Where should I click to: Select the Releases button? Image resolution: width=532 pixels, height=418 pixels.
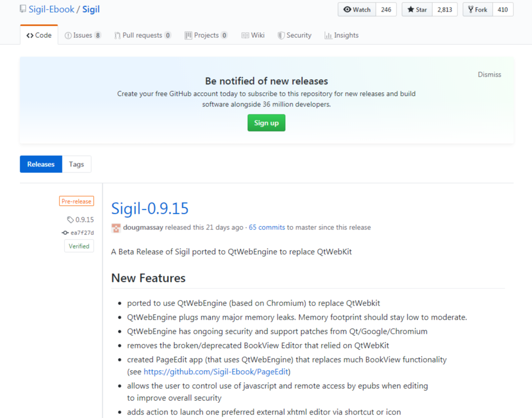click(41, 164)
